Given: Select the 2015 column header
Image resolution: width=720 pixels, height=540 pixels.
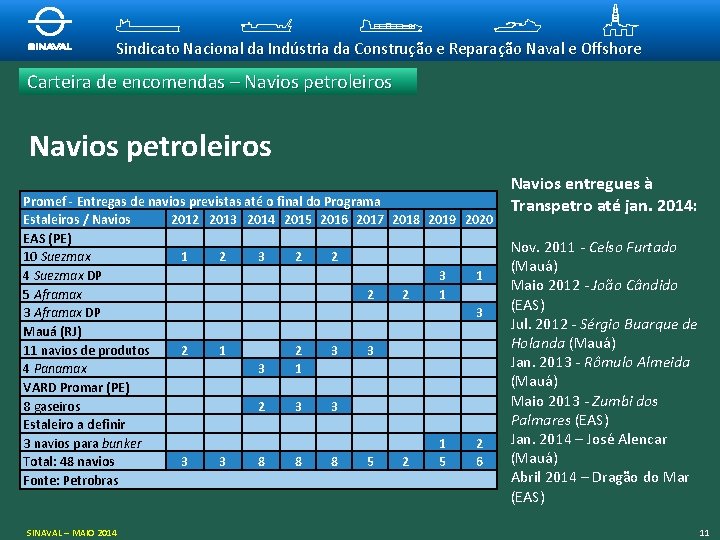Looking at the screenshot, I should tap(298, 219).
